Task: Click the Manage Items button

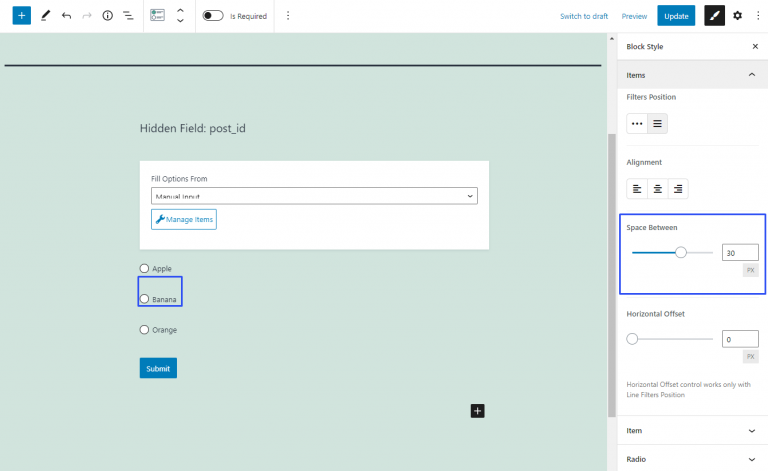Action: click(184, 219)
